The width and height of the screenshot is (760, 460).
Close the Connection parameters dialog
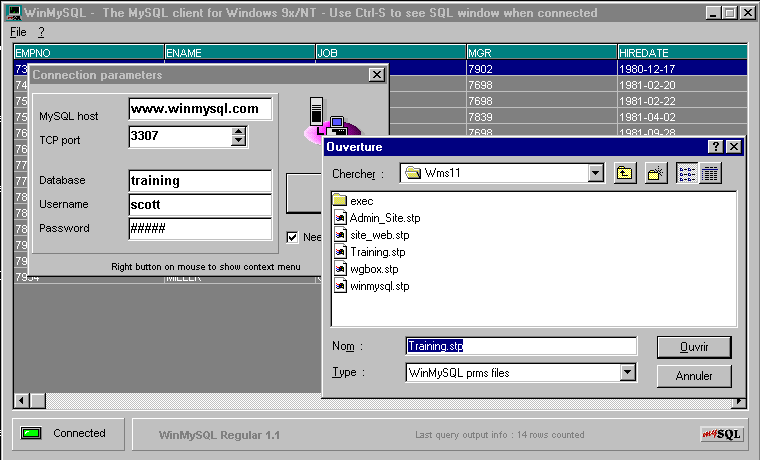[x=377, y=75]
